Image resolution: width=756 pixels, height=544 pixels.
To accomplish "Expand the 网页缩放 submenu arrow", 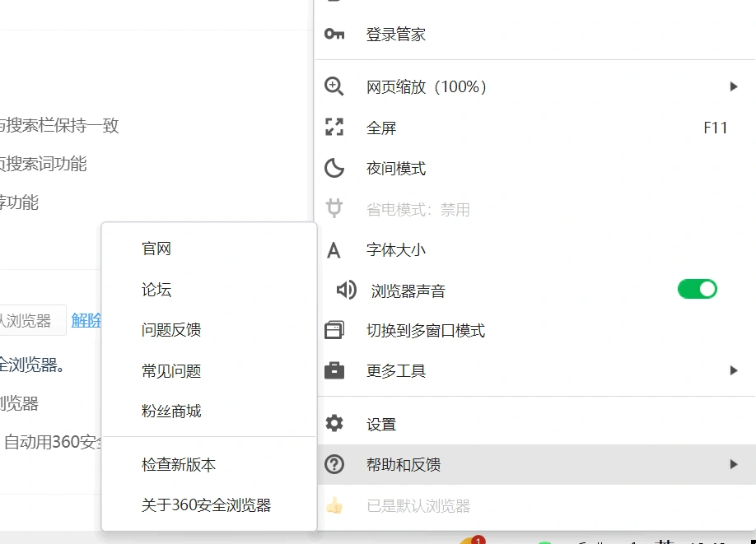I will pos(734,86).
